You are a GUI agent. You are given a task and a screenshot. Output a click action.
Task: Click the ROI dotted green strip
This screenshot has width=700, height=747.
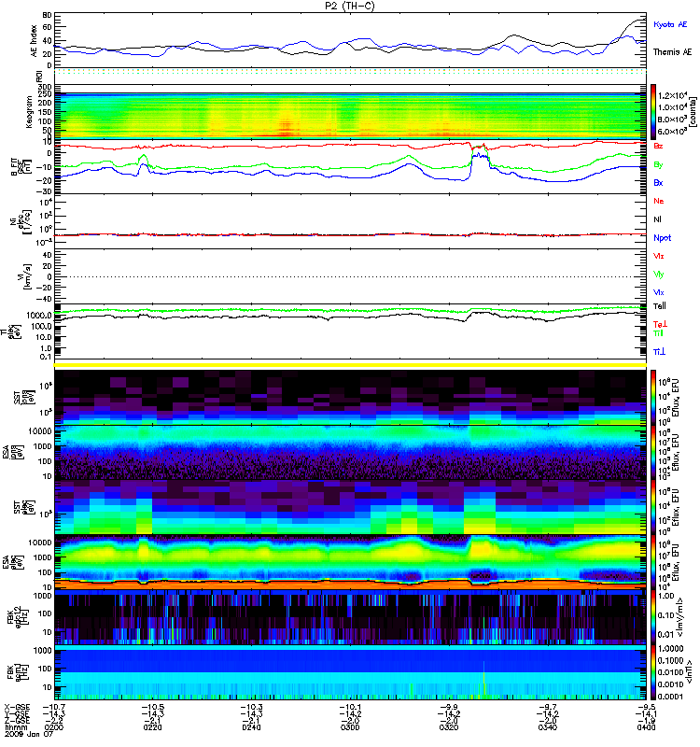(350, 72)
